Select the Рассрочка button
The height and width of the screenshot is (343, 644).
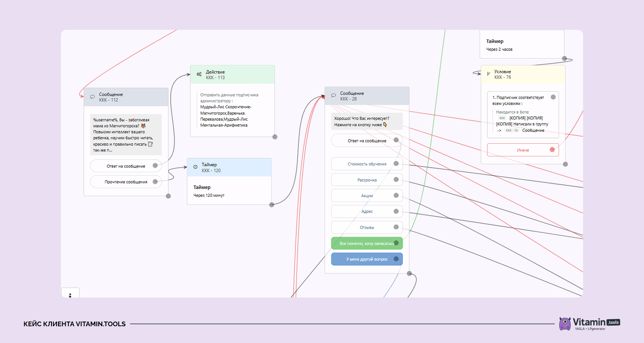[367, 180]
